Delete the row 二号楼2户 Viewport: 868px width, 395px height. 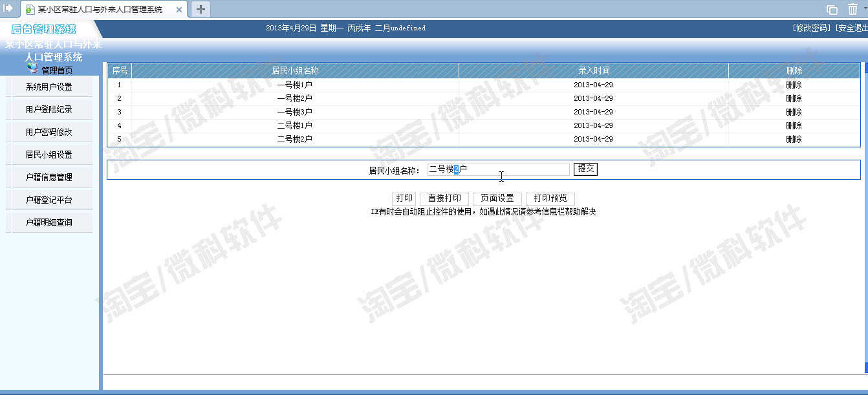coord(794,139)
